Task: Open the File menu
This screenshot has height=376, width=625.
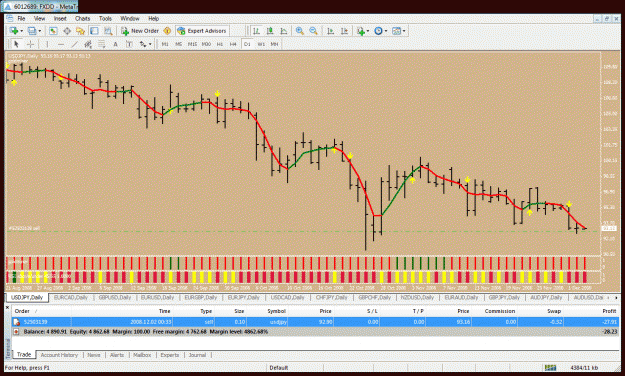Action: coord(21,18)
